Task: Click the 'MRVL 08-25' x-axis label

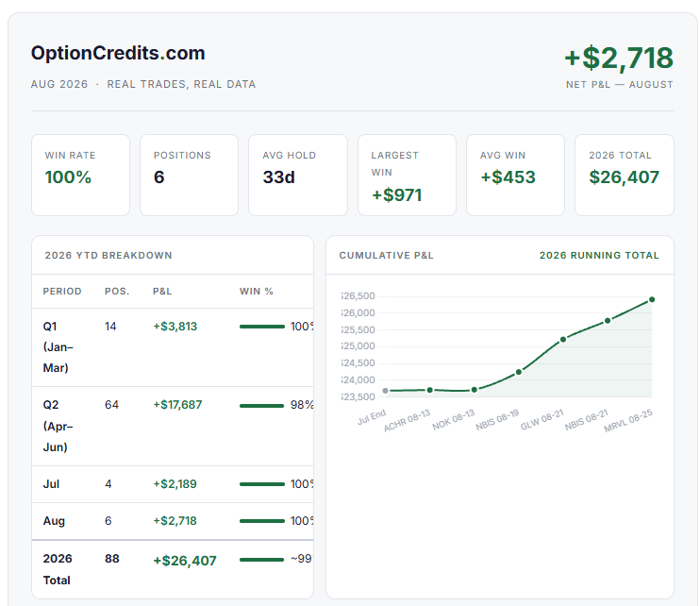Action: pyautogui.click(x=628, y=420)
